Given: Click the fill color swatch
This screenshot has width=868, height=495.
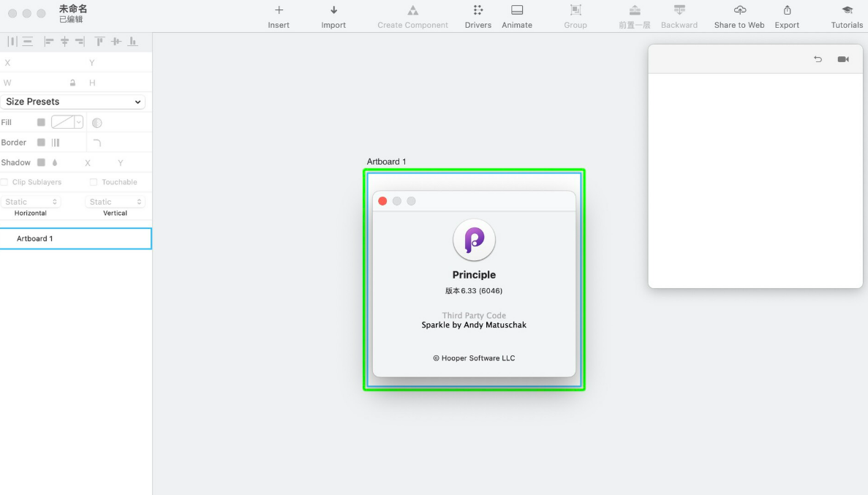Looking at the screenshot, I should (63, 122).
